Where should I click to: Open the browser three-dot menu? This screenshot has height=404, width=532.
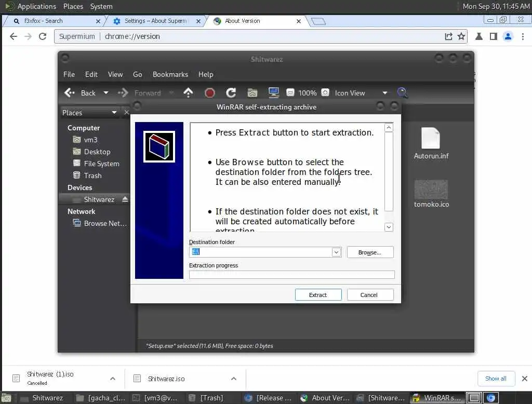point(523,36)
